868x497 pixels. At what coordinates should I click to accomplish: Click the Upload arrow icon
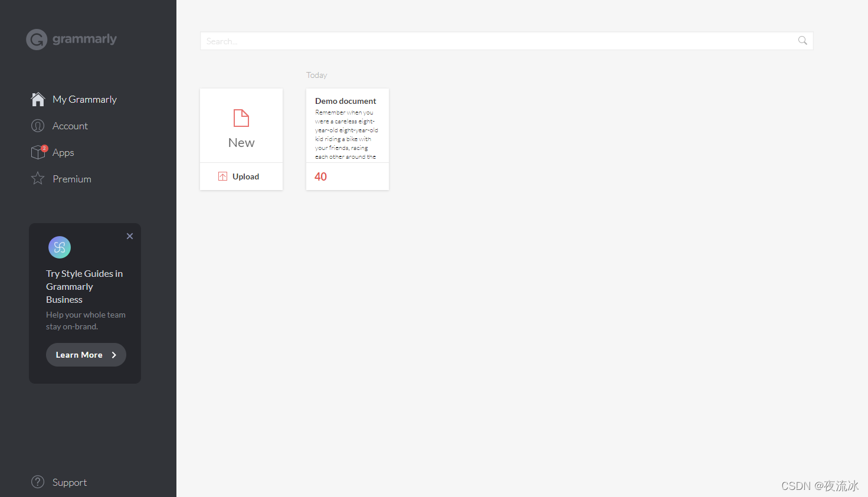[222, 176]
